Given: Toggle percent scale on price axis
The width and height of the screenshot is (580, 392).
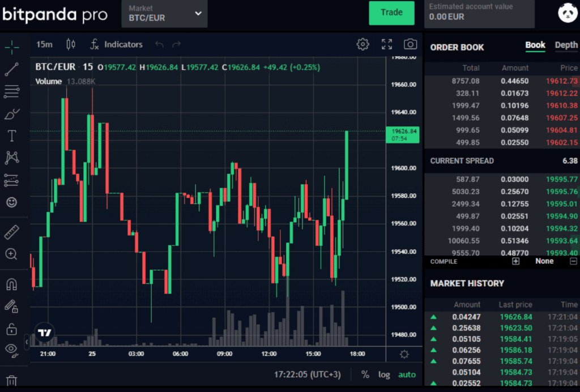Looking at the screenshot, I should coord(365,374).
